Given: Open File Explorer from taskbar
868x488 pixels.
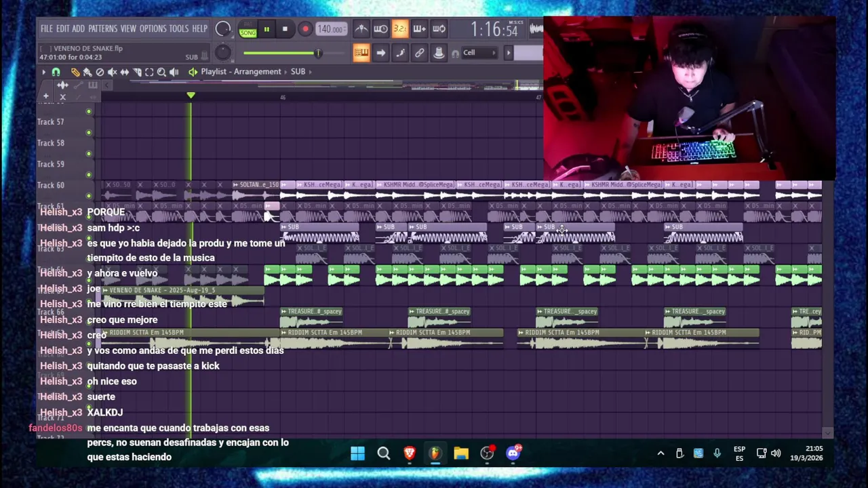Looking at the screenshot, I should 461,453.
